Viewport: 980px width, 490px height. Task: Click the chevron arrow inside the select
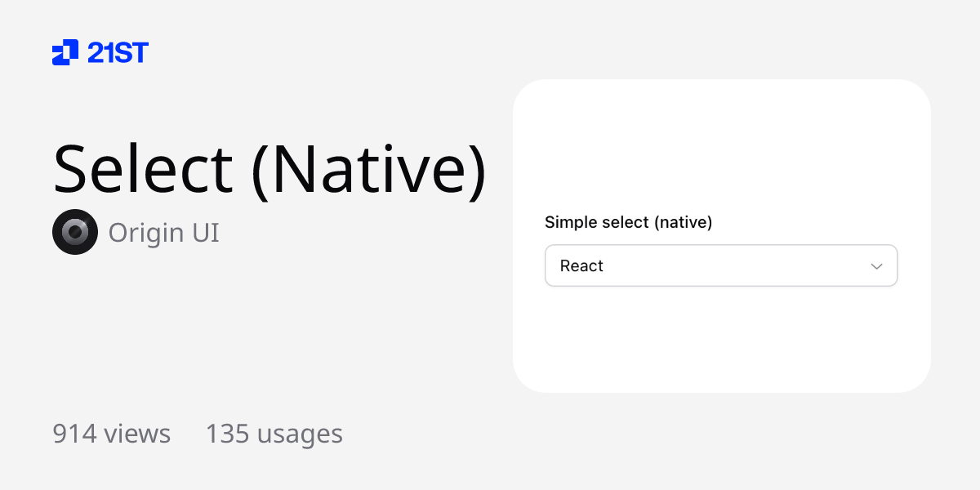[876, 266]
